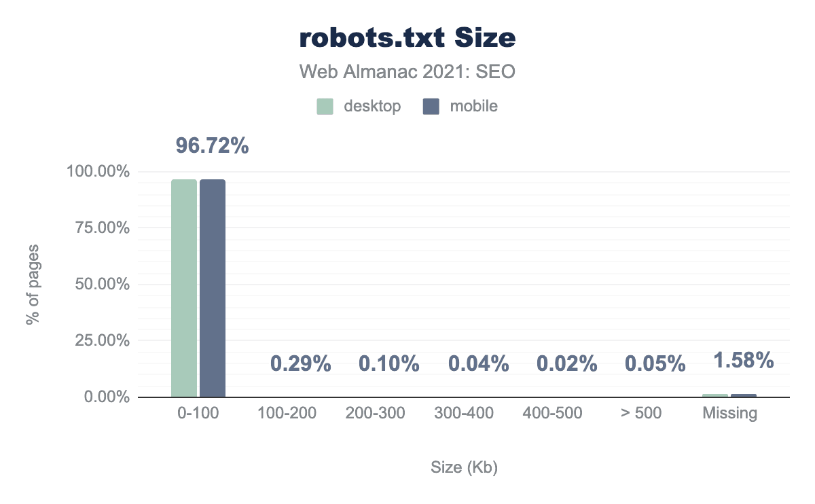The width and height of the screenshot is (815, 504).
Task: Click the desktop bar in Missing category
Action: pyautogui.click(x=715, y=395)
